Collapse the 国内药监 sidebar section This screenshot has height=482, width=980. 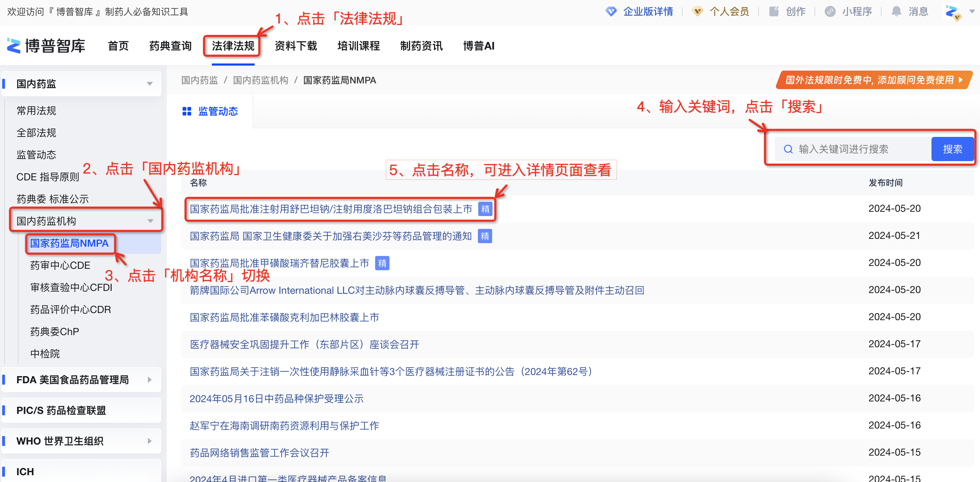coord(150,84)
